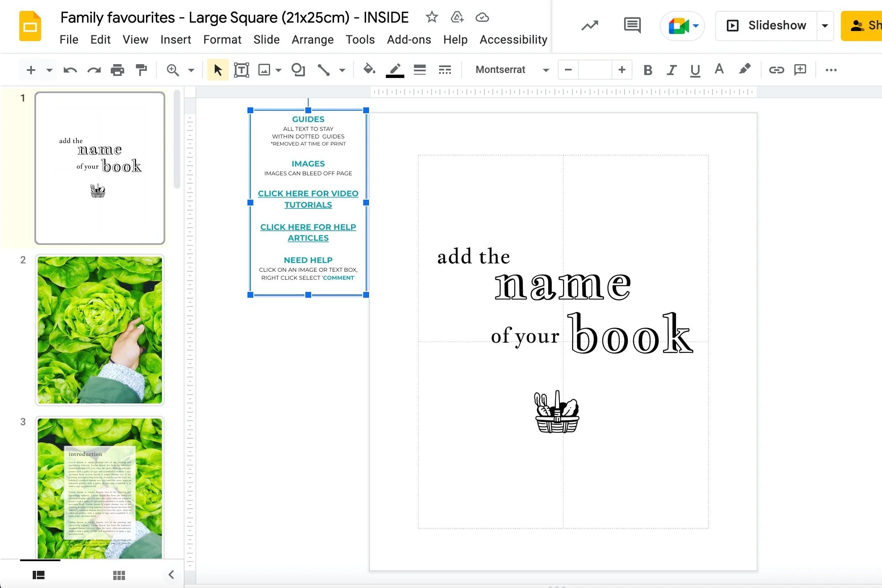Image resolution: width=882 pixels, height=588 pixels.
Task: Click the insert link icon
Action: [x=776, y=70]
